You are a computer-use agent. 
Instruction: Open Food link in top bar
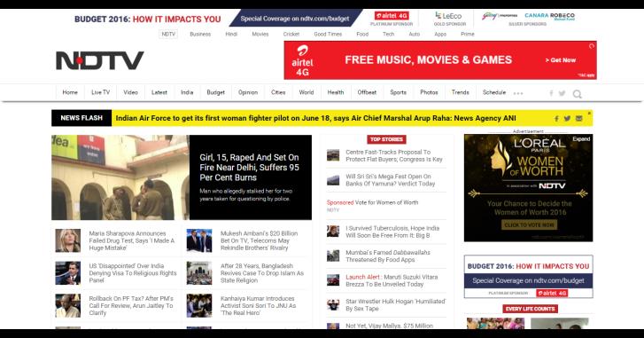point(362,34)
